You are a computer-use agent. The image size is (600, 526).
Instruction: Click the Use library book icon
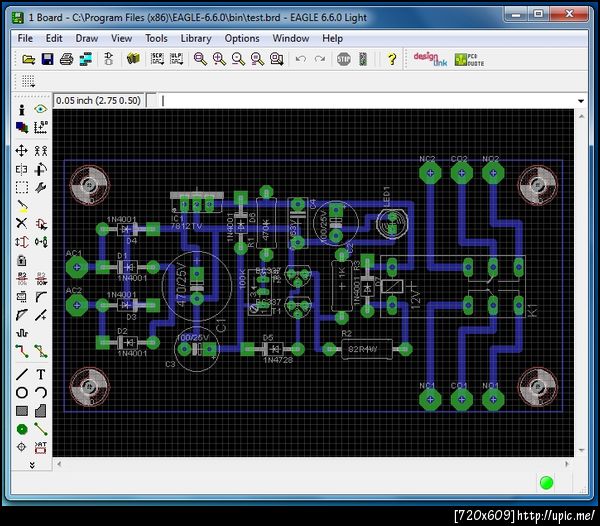click(x=133, y=59)
